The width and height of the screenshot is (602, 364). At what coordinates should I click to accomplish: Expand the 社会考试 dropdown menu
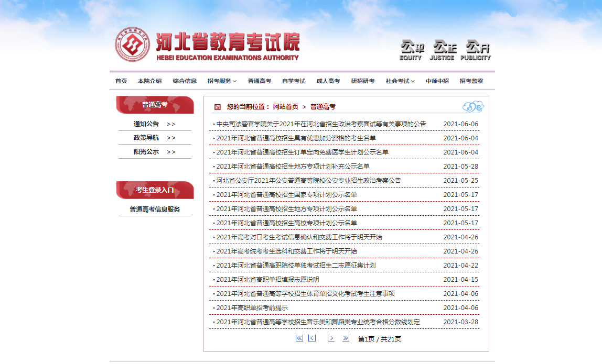tap(400, 81)
